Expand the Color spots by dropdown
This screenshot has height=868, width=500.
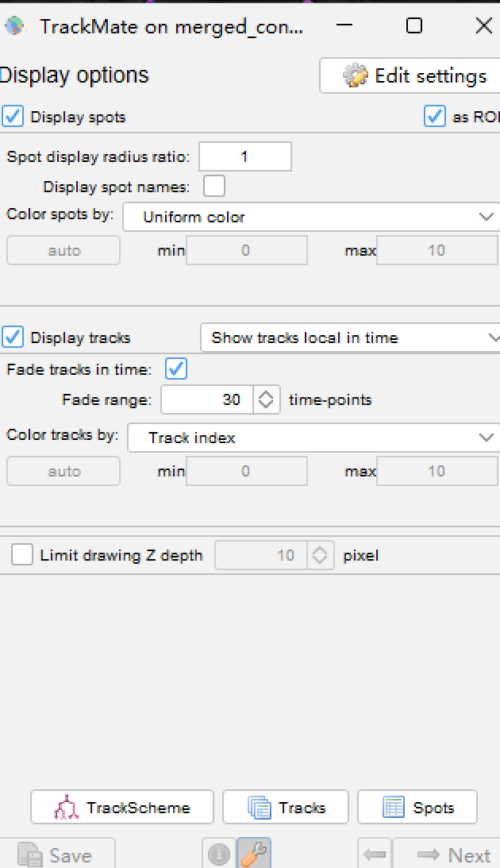(x=311, y=217)
